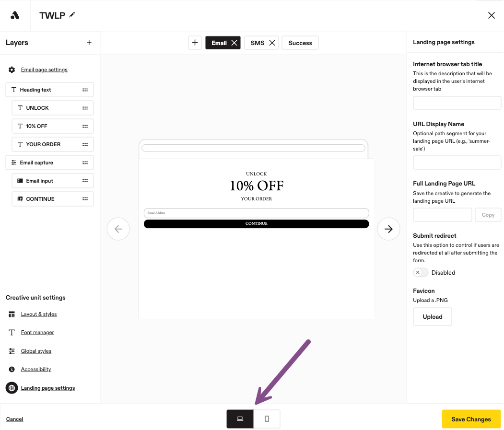Open the Font manager link
The image size is (504, 430).
37,332
